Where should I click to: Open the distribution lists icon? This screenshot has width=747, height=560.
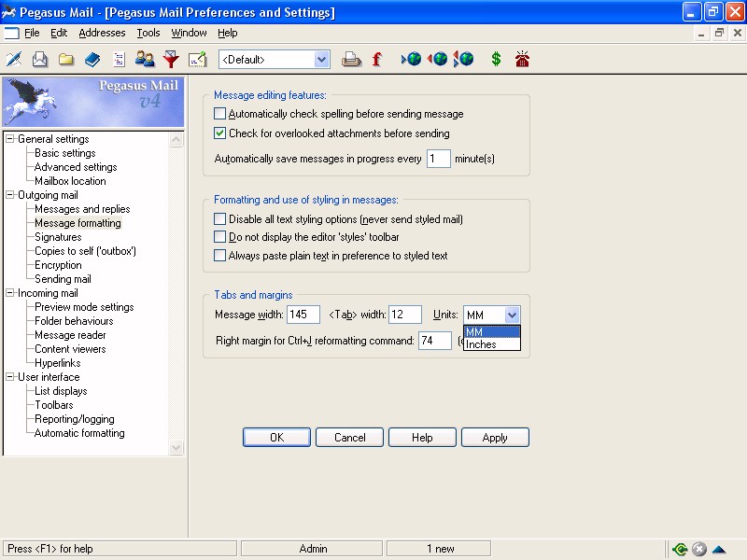pos(119,60)
